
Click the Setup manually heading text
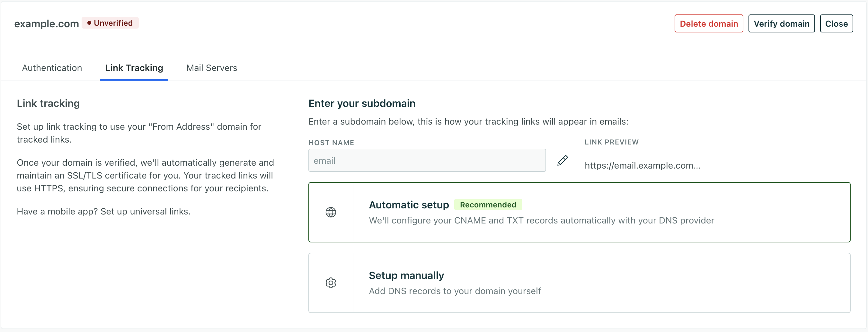pos(406,275)
